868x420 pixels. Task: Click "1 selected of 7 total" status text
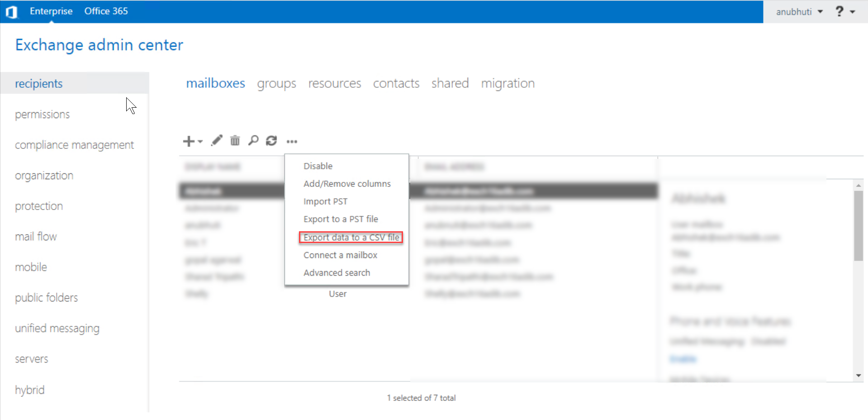pos(421,398)
